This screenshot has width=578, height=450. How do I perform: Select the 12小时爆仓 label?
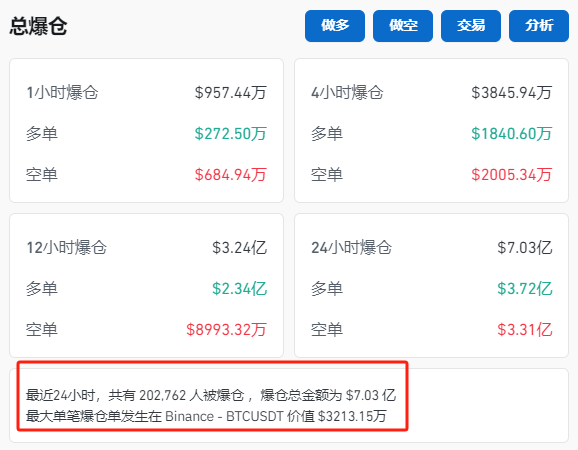pos(66,247)
